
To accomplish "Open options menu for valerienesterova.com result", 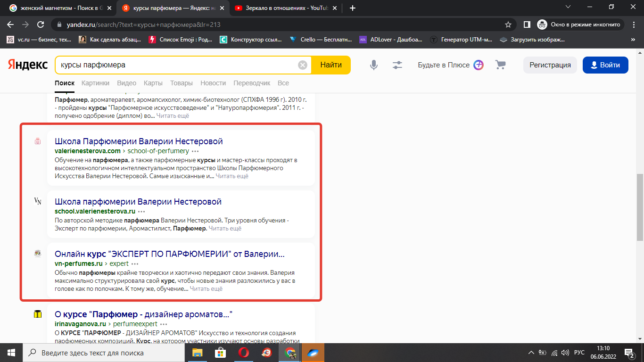I will [x=195, y=151].
